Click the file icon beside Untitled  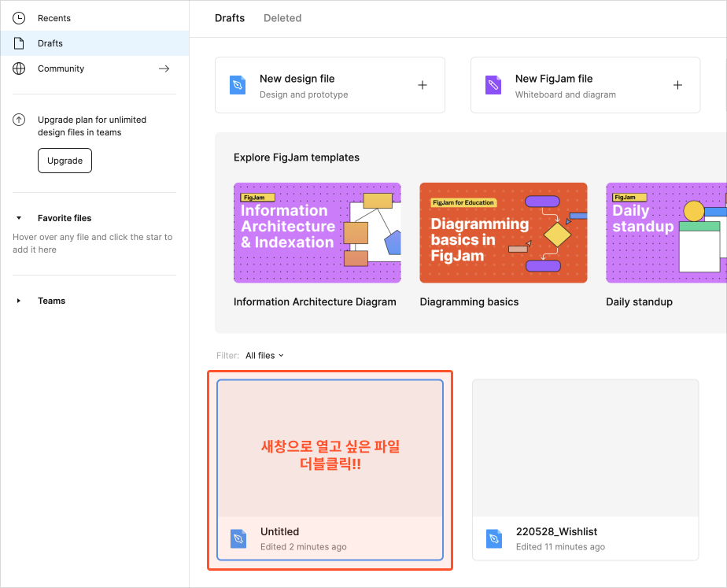point(238,539)
